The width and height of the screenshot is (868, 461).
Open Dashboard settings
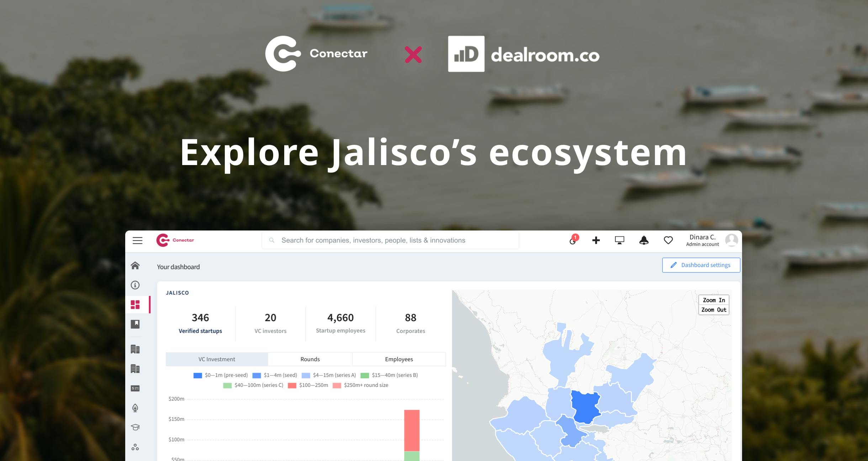pyautogui.click(x=701, y=265)
